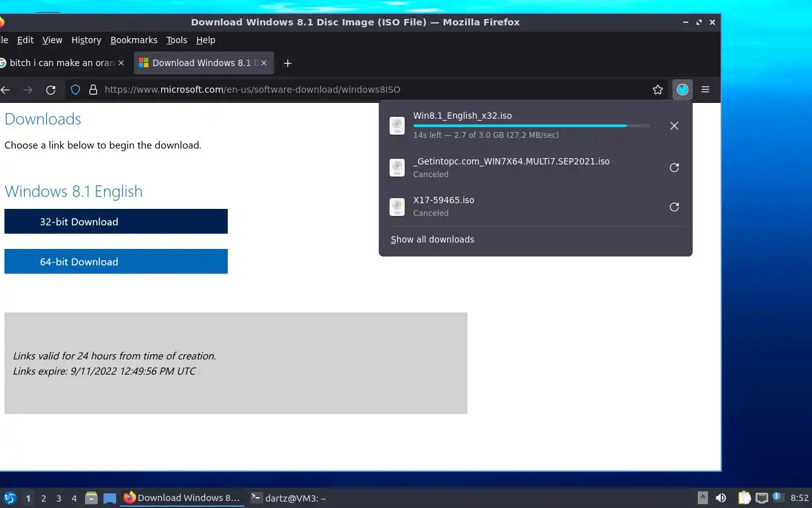Open the clipboard manager tray icon
This screenshot has height=508, width=812.
click(x=744, y=498)
